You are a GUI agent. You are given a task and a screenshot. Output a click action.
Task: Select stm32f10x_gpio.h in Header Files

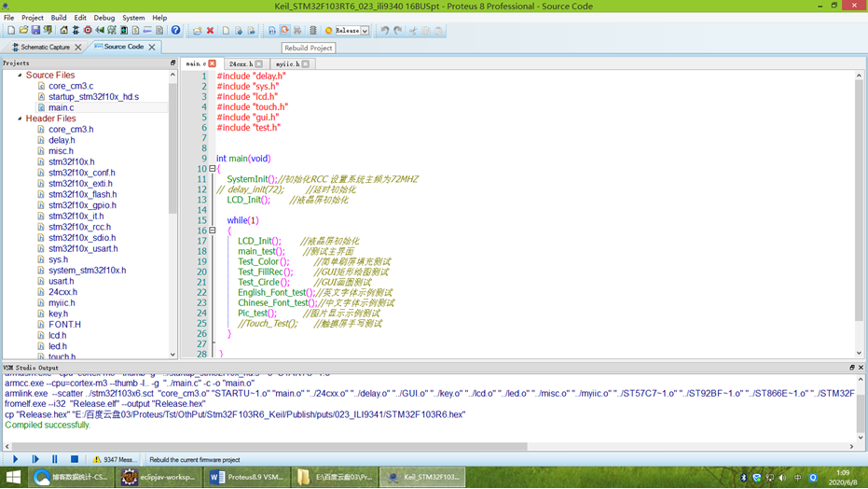tap(82, 205)
